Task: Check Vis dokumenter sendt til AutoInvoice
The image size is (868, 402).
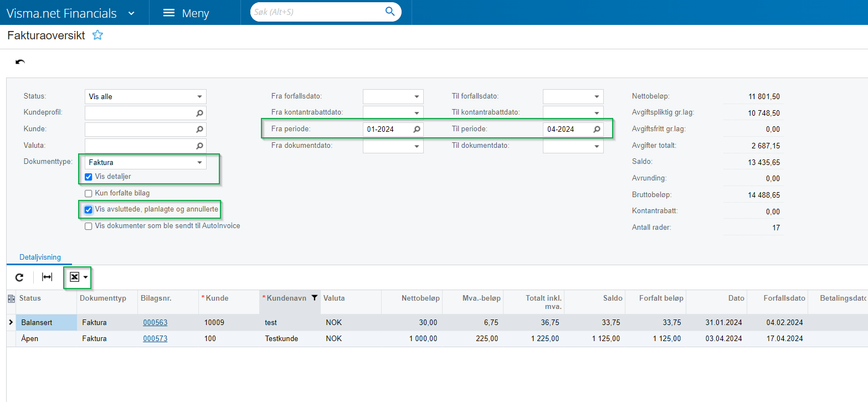Action: point(88,226)
